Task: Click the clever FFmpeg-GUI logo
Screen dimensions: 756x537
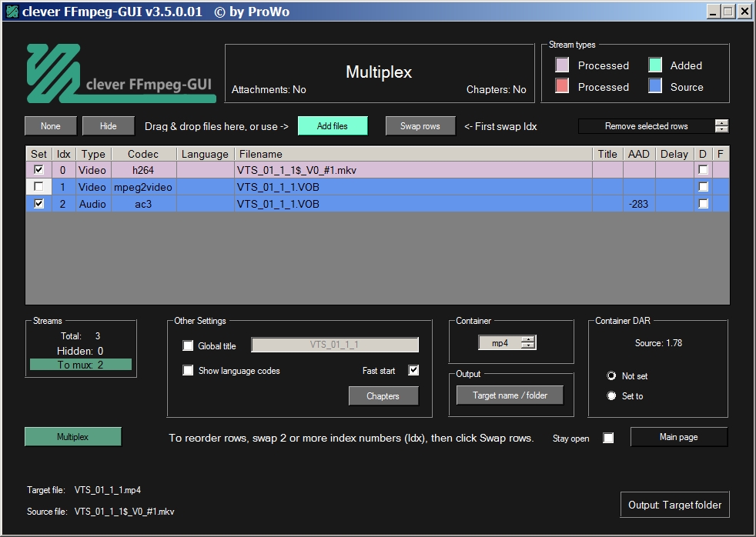Action: 121,74
